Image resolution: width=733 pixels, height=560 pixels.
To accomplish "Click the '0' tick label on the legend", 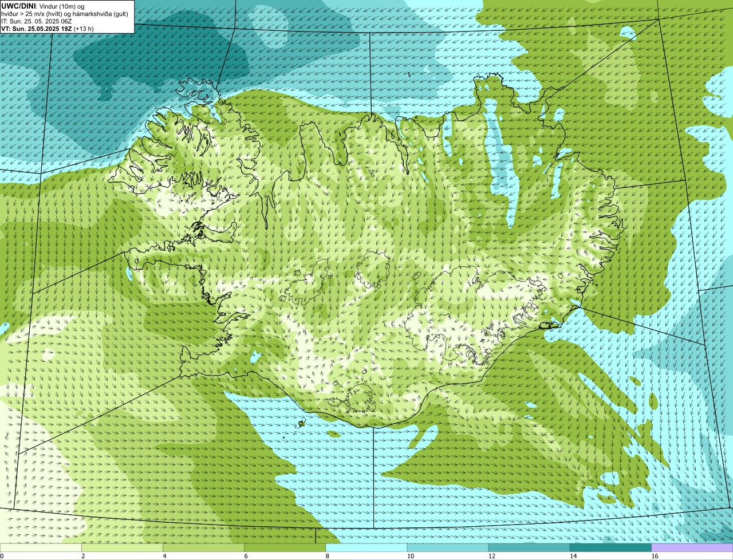I will (x=2, y=556).
